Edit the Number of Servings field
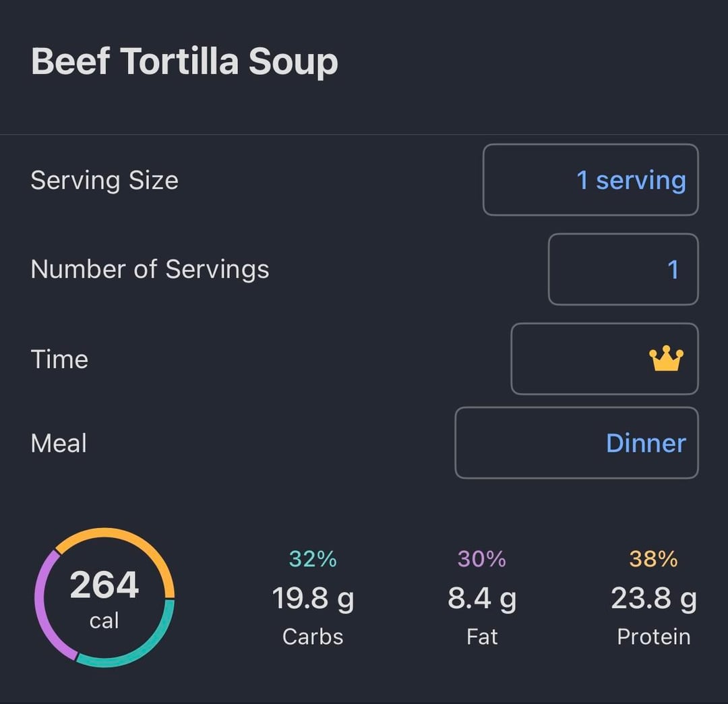Viewport: 728px width, 704px height. tap(623, 270)
